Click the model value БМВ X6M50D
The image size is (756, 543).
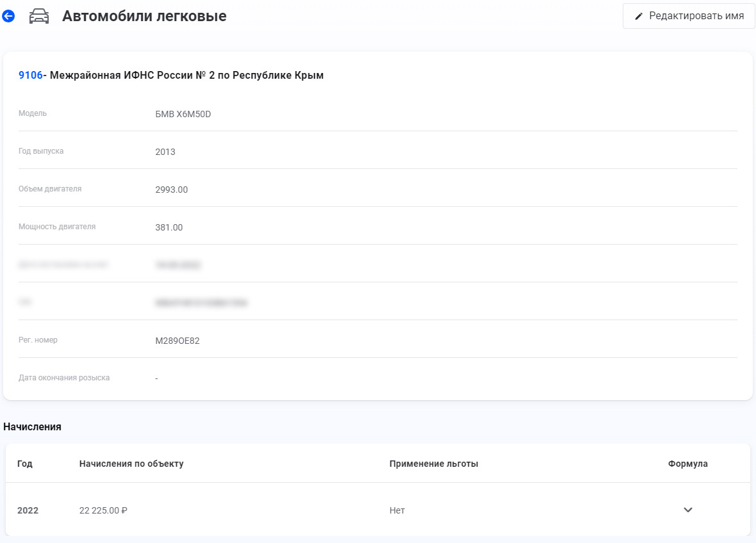[x=183, y=114]
